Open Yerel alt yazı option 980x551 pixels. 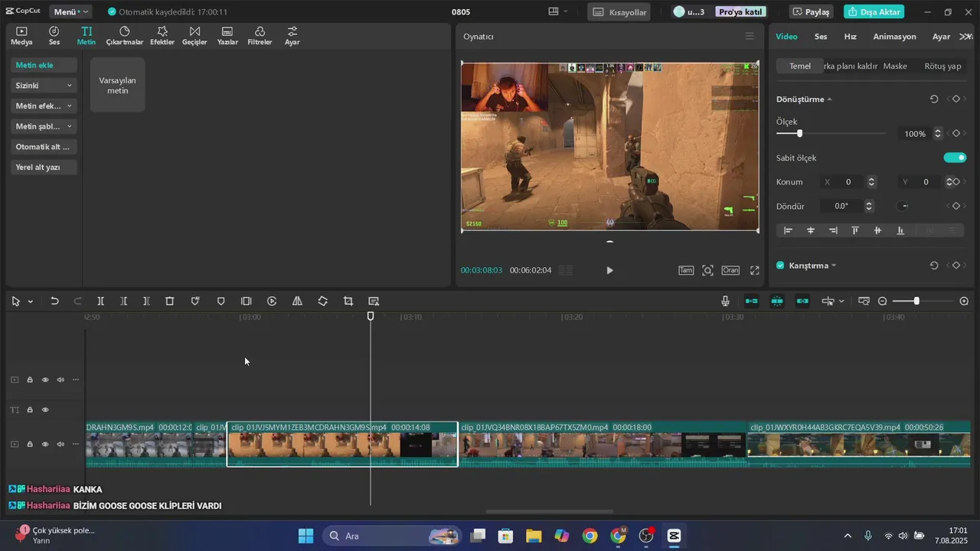[44, 167]
